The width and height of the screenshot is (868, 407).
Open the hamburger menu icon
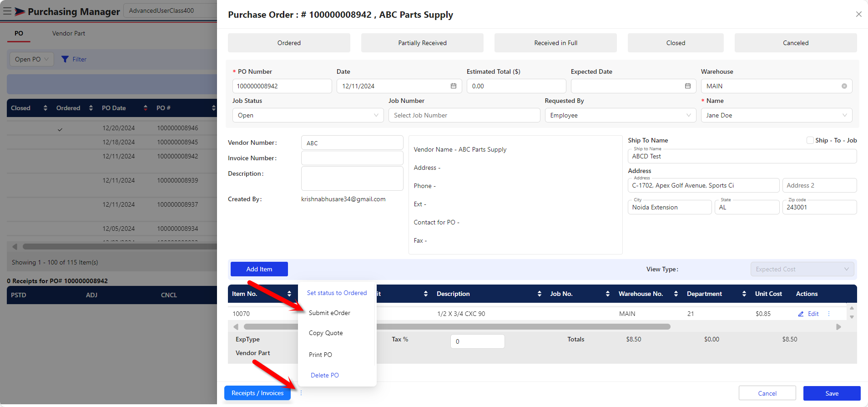(x=7, y=11)
